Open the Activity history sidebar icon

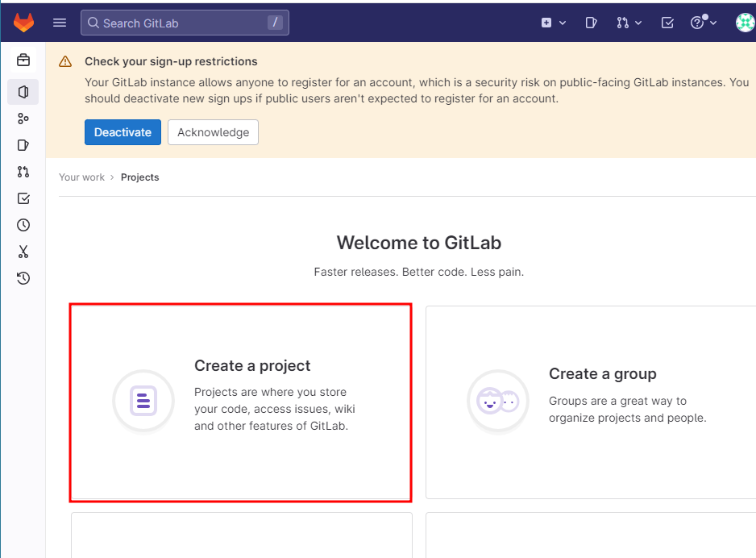click(23, 278)
